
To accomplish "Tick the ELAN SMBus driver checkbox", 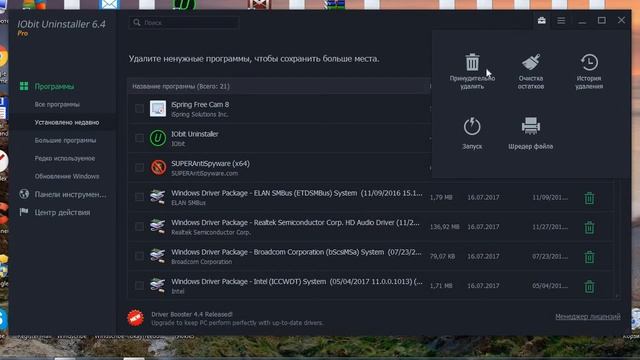I will tap(139, 197).
